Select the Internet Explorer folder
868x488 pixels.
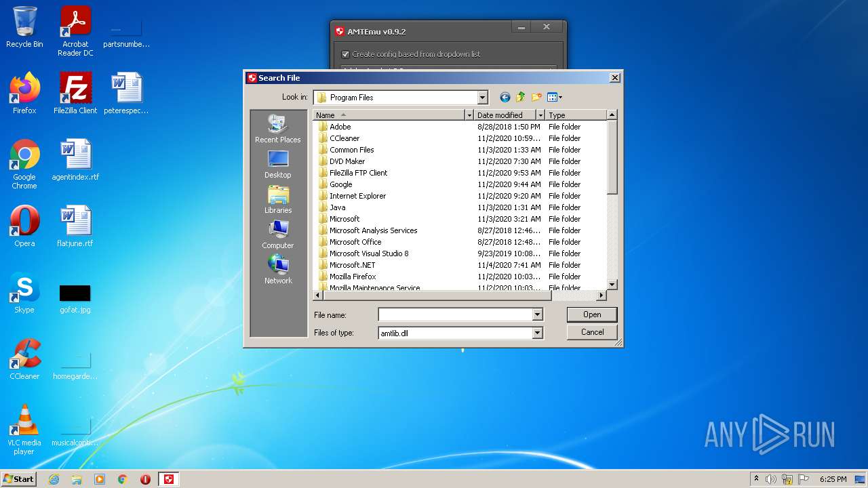click(x=352, y=196)
